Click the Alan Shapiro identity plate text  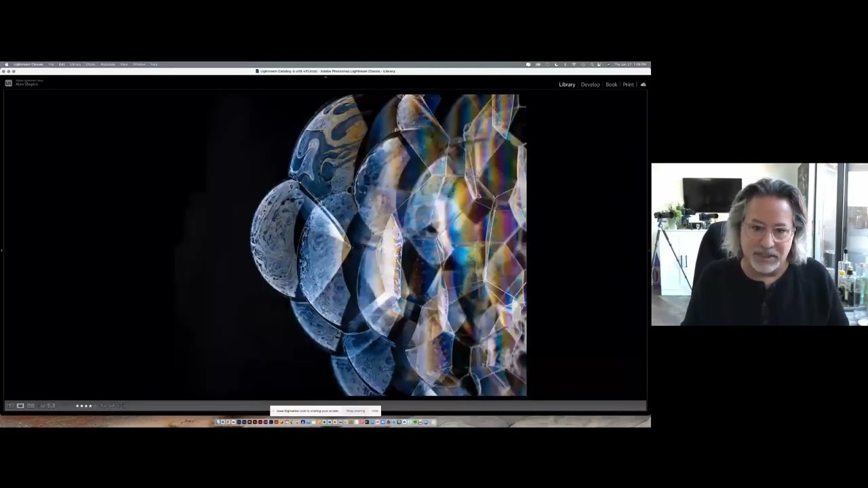click(x=26, y=84)
